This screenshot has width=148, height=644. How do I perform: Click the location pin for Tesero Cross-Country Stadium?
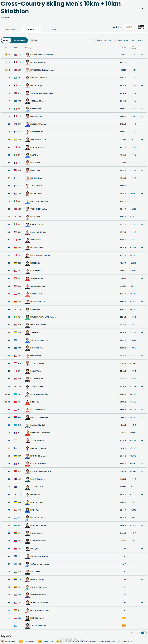click(115, 40)
